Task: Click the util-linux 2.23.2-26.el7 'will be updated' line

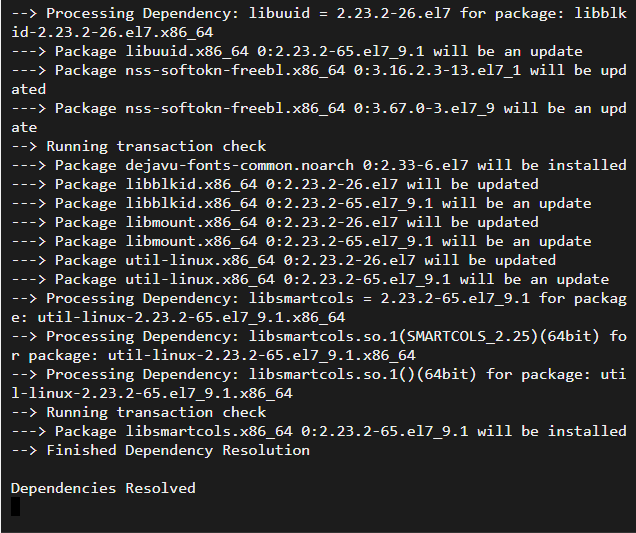Action: tap(283, 260)
